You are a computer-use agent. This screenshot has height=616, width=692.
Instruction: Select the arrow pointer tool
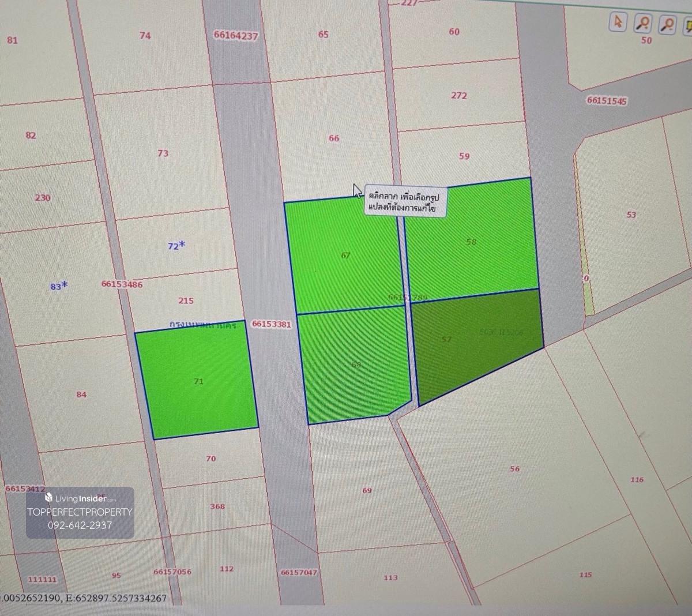[x=618, y=22]
